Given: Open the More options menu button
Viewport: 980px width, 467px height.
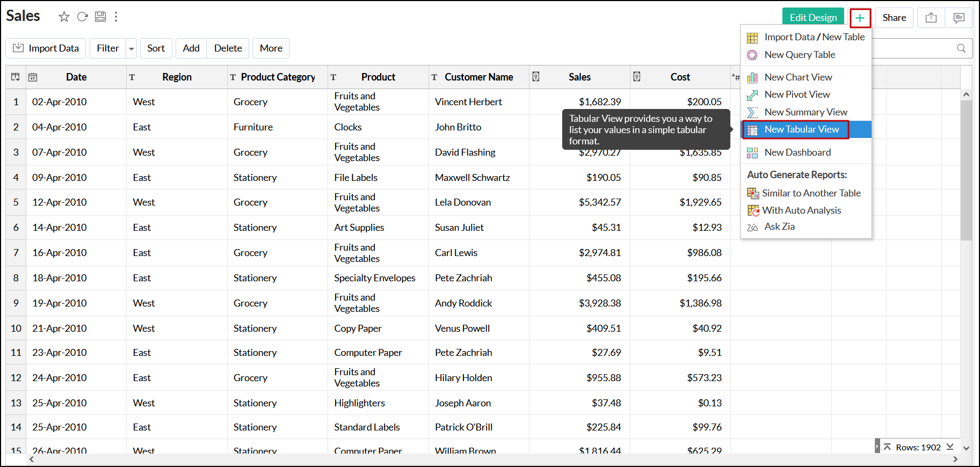Looking at the screenshot, I should pos(271,48).
